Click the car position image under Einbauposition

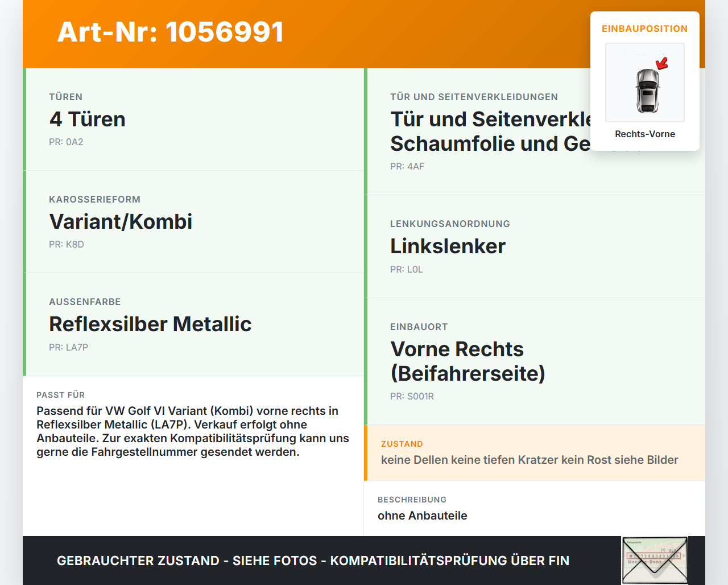(645, 83)
